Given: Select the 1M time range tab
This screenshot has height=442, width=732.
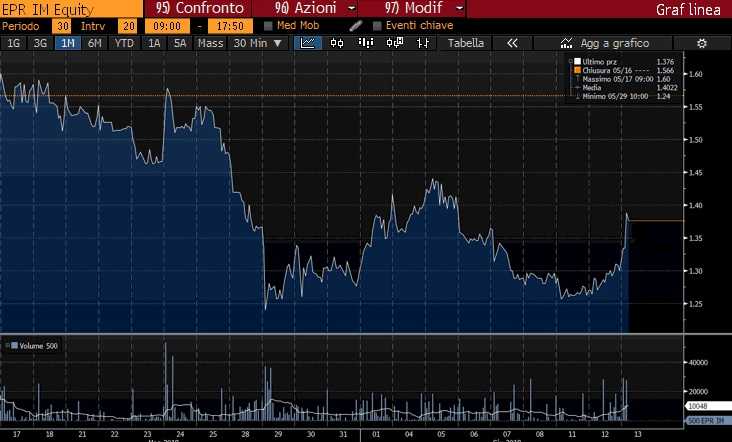Looking at the screenshot, I should 68,43.
